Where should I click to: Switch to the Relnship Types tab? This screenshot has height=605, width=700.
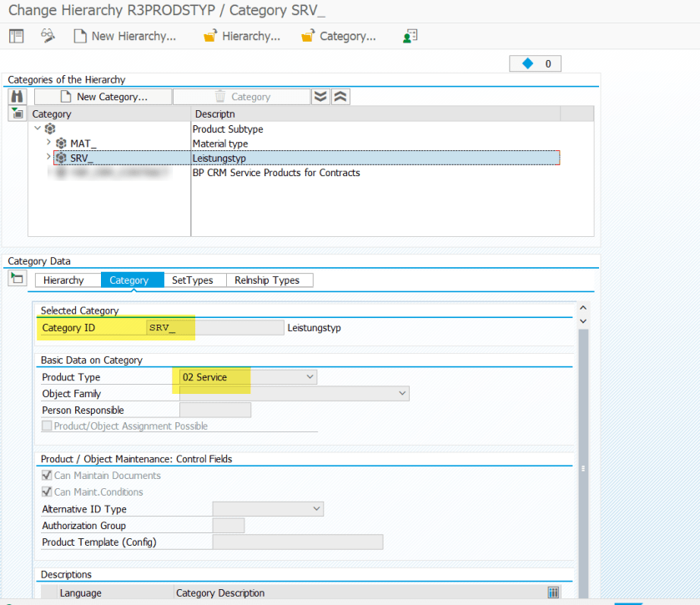(269, 280)
